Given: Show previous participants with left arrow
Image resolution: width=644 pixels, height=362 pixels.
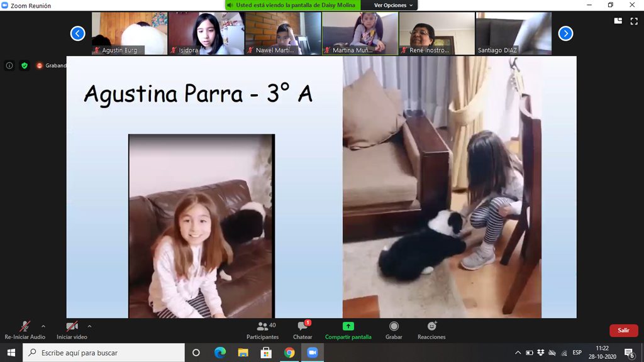Looking at the screenshot, I should 77,33.
